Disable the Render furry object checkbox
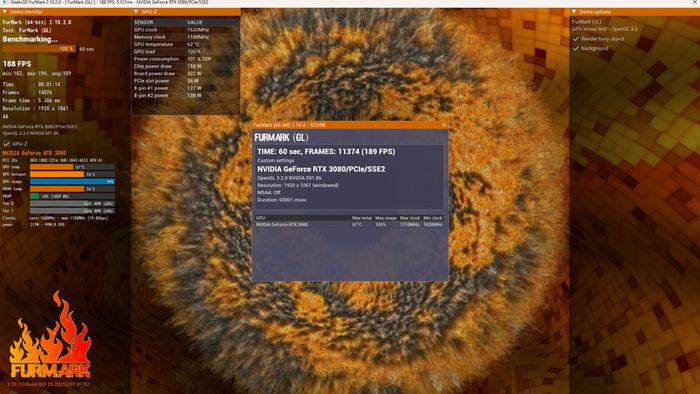The height and width of the screenshot is (394, 700). point(576,39)
